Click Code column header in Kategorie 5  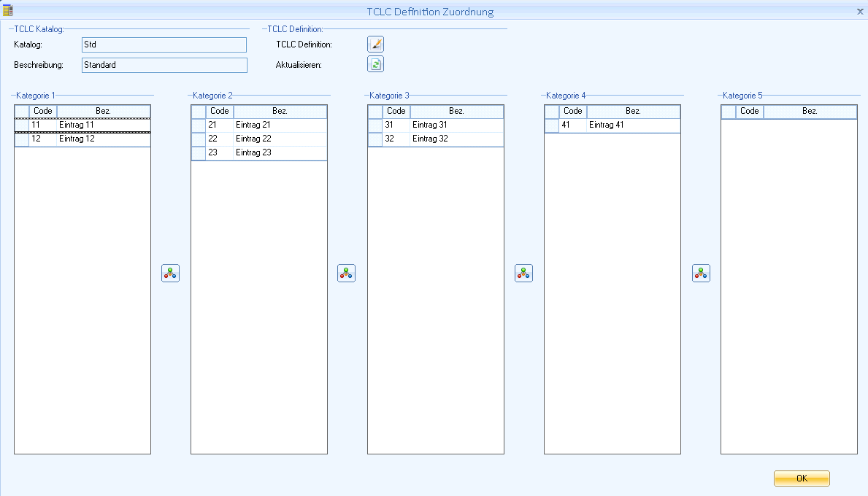[x=749, y=111]
